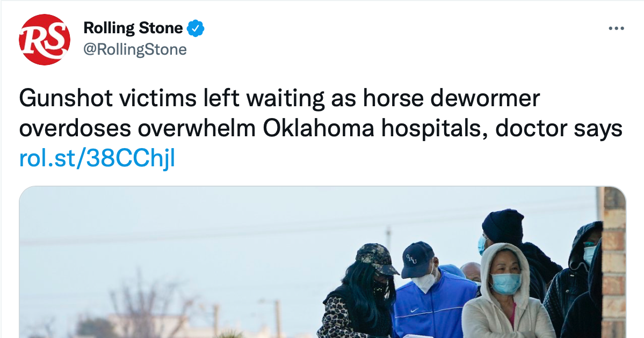
Task: Click the RS monogram inside the red circle
Action: 45,36
